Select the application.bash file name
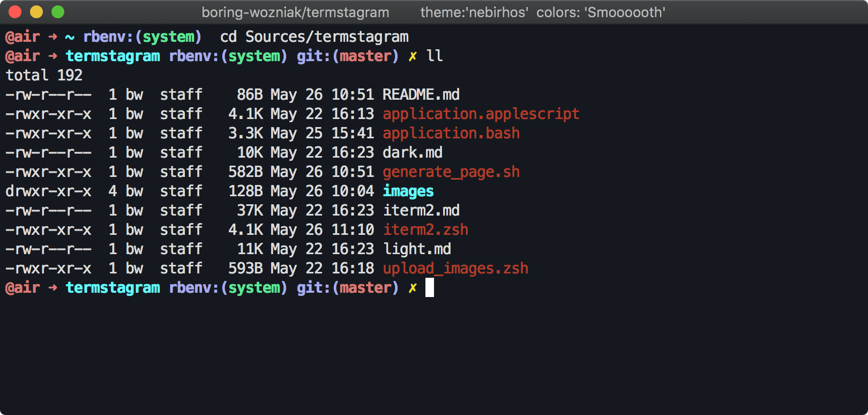Viewport: 868px width, 415px height. click(451, 134)
